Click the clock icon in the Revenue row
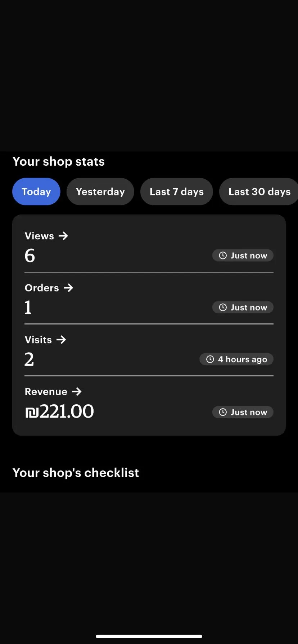Screen dimensions: 298x644 (x=223, y=412)
